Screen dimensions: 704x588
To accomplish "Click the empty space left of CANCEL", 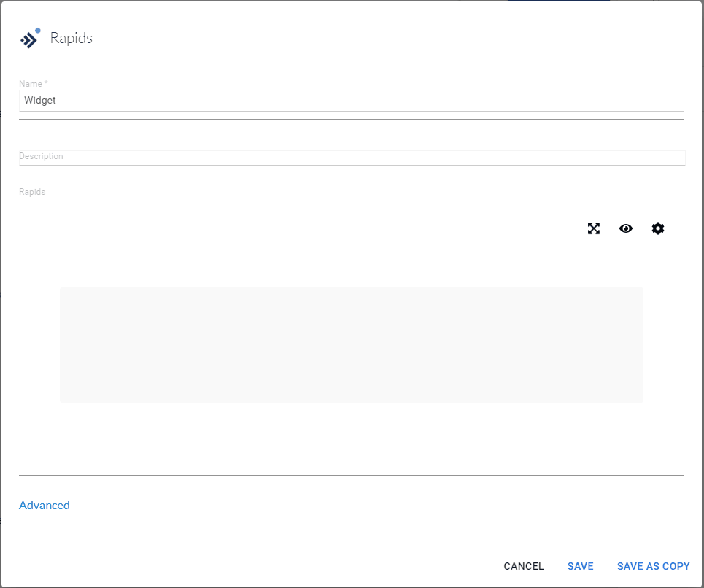I will pos(292,566).
